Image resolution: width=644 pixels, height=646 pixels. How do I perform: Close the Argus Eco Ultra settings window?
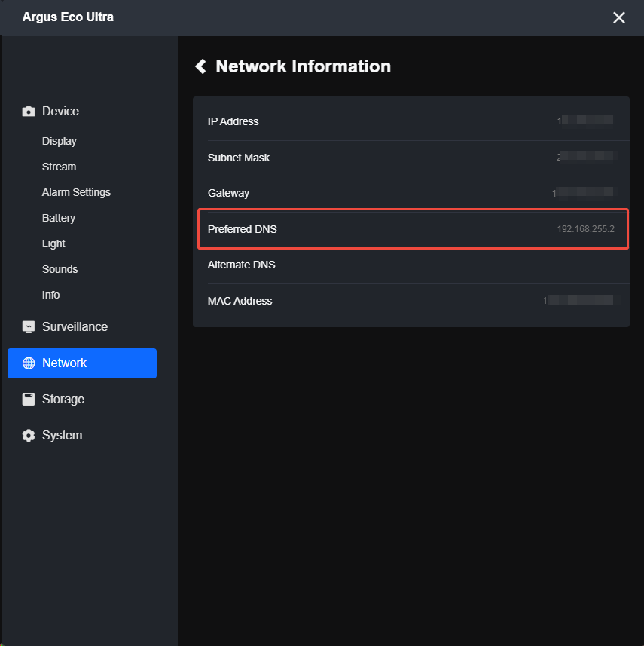pyautogui.click(x=619, y=18)
